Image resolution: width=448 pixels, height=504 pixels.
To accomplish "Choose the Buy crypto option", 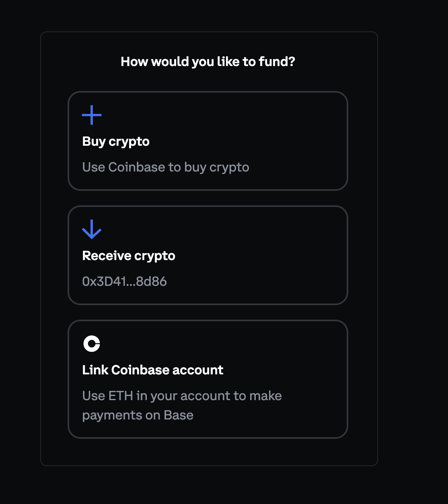I will (x=208, y=141).
